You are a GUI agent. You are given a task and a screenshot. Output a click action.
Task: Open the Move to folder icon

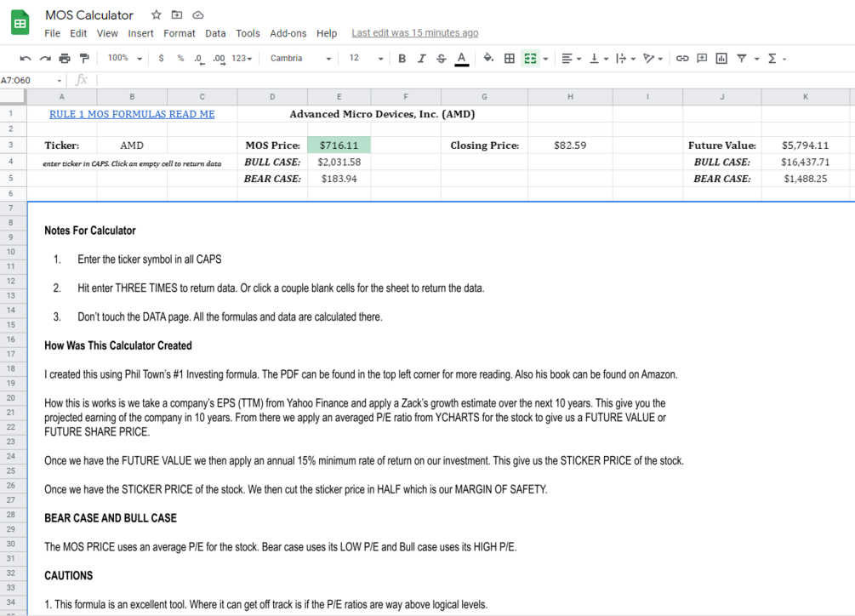[x=177, y=14]
